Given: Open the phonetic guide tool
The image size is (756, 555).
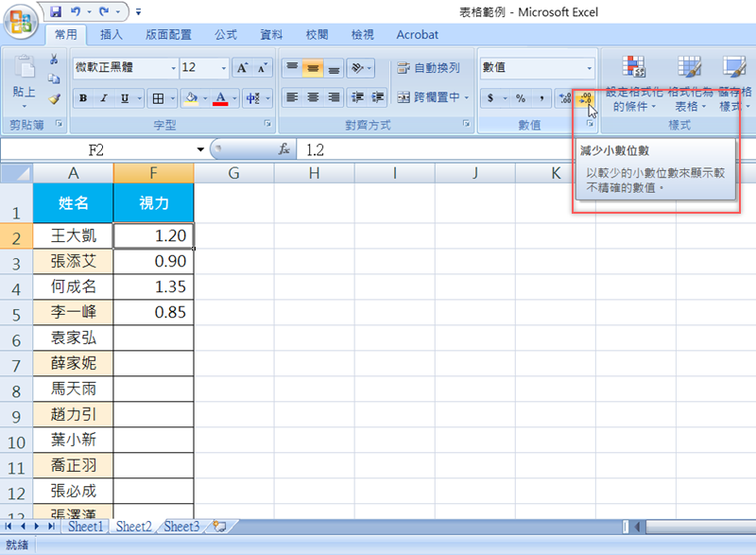Looking at the screenshot, I should point(252,98).
